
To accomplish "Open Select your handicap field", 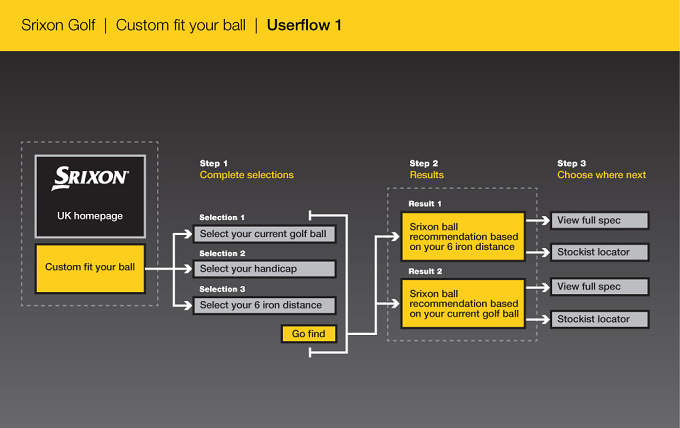I will click(265, 269).
